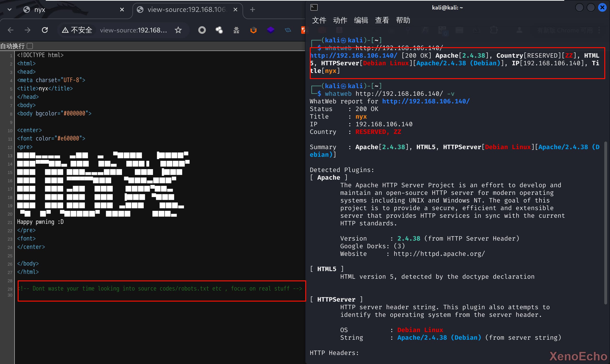This screenshot has width=610, height=364.
Task: Open the gray ring extension icon
Action: point(202,30)
